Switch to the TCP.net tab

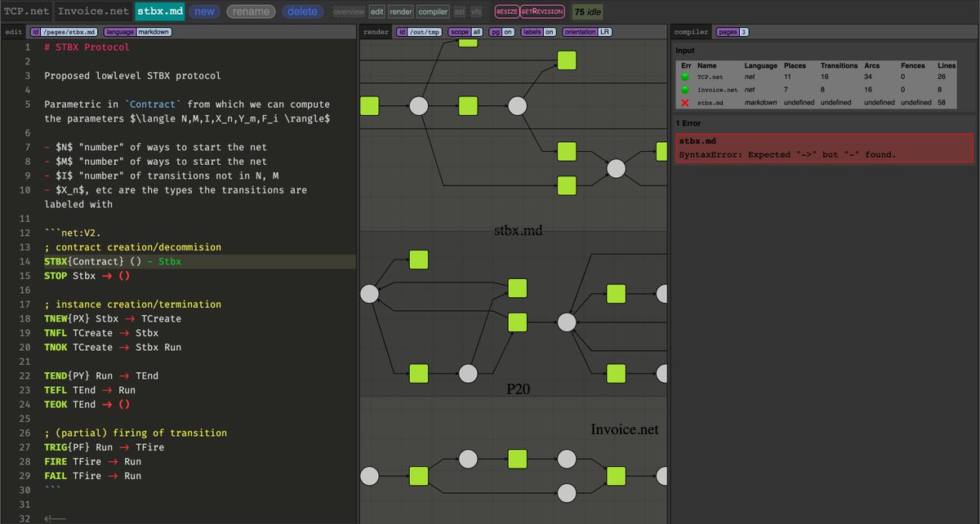pyautogui.click(x=26, y=11)
